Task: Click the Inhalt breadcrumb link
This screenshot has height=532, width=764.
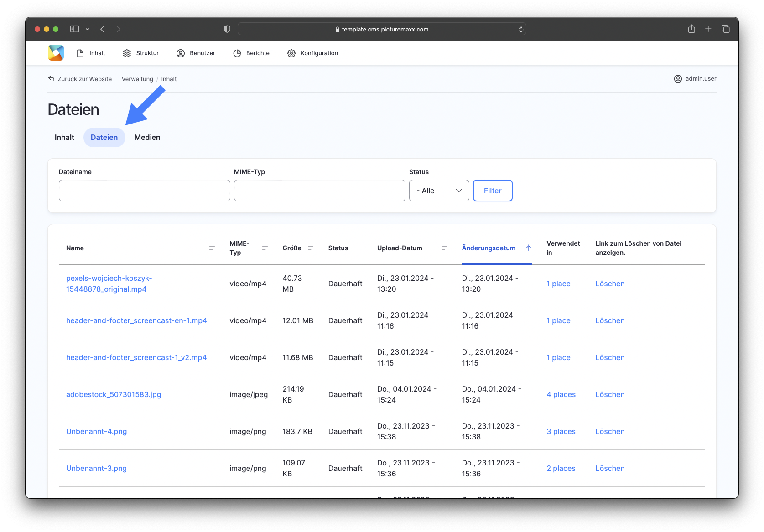Action: click(169, 79)
